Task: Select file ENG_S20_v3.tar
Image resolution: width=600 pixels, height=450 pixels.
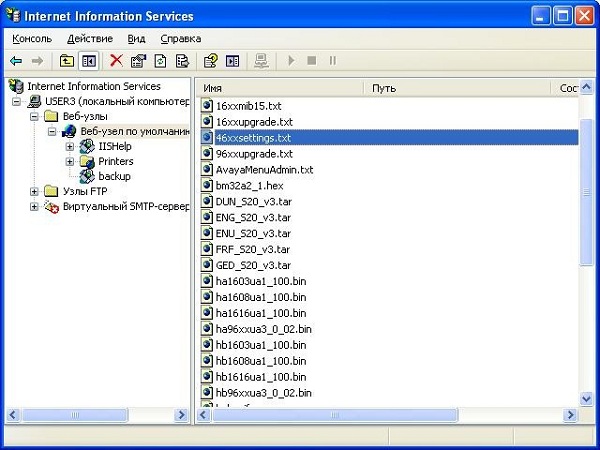Action: (253, 217)
